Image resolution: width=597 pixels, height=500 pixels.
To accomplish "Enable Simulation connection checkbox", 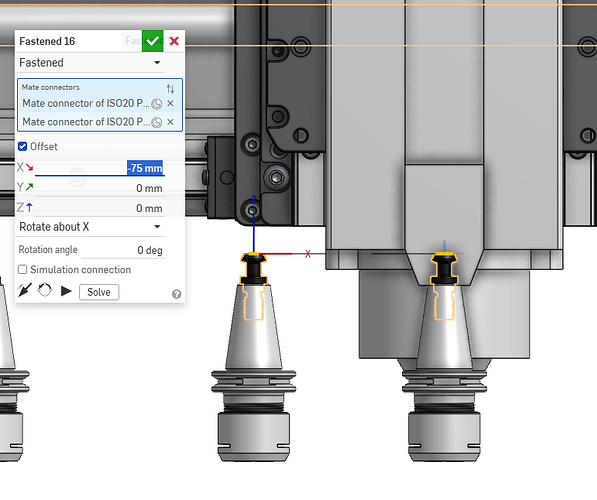I will (22, 270).
